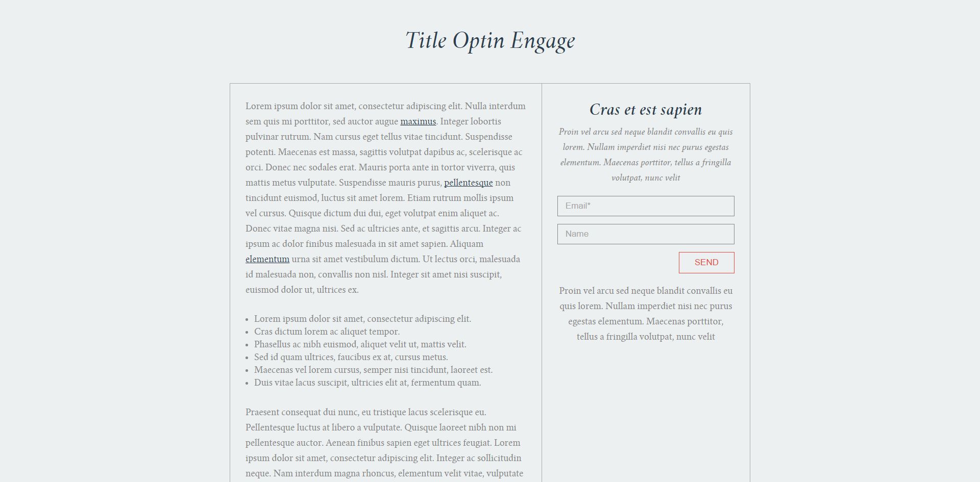Follow the "pellentesque" link in the paragraph
This screenshot has height=482, width=980.
(x=468, y=183)
